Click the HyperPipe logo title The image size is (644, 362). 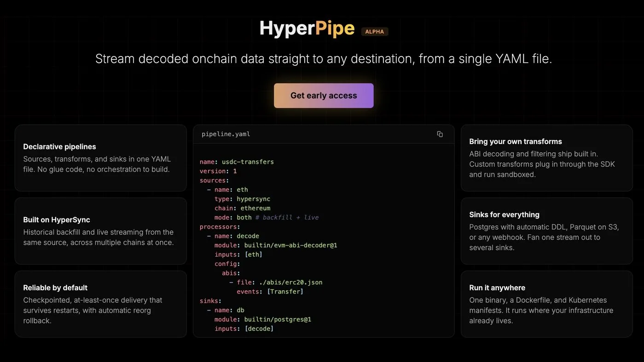tap(307, 28)
